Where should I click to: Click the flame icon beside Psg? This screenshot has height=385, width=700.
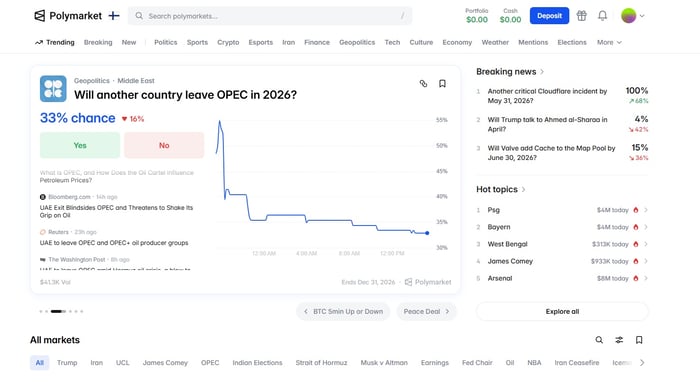coord(636,210)
